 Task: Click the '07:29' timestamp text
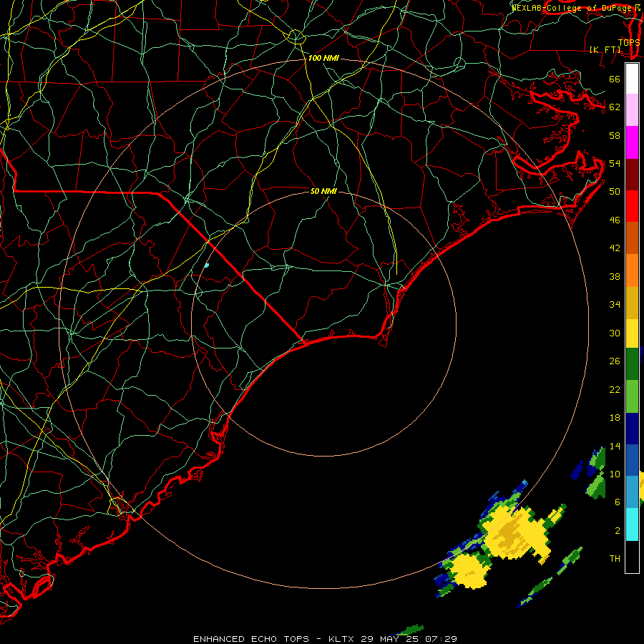click(441, 639)
